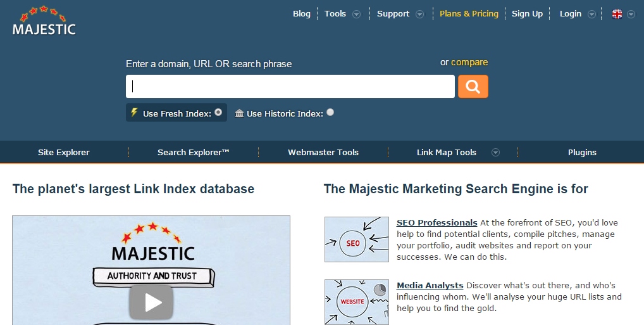Switch to the Plugins tab

tap(582, 152)
